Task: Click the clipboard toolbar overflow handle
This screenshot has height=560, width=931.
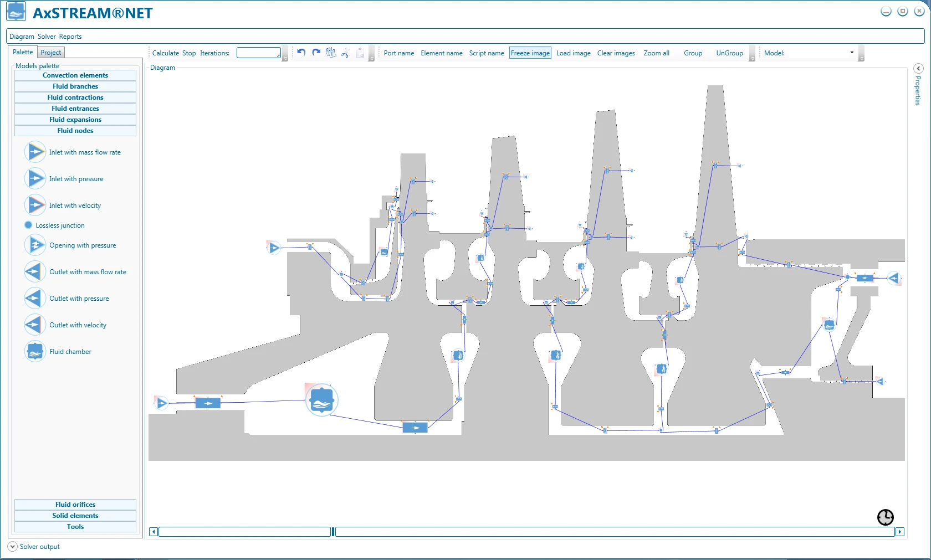Action: point(371,54)
